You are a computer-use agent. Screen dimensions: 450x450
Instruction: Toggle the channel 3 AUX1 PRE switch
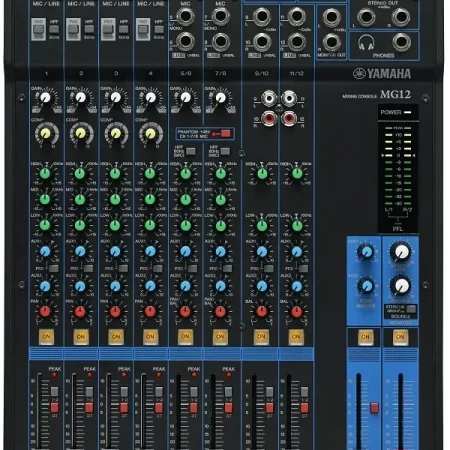click(x=123, y=268)
